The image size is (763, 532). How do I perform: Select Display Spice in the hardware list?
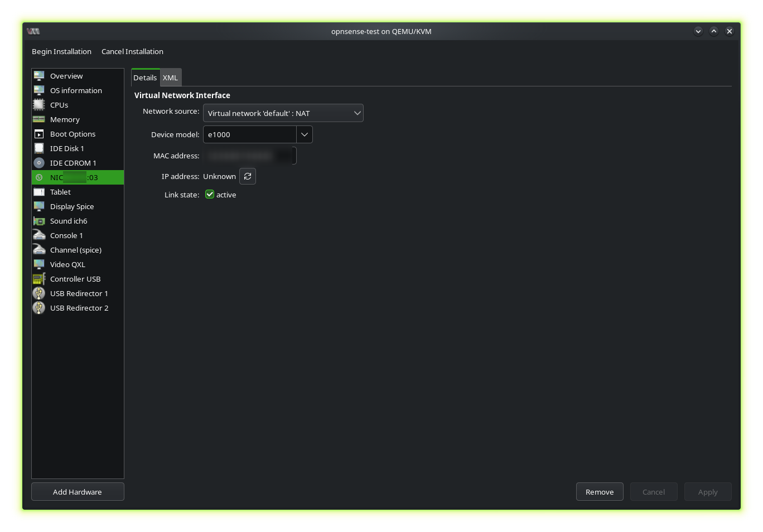[x=72, y=206]
